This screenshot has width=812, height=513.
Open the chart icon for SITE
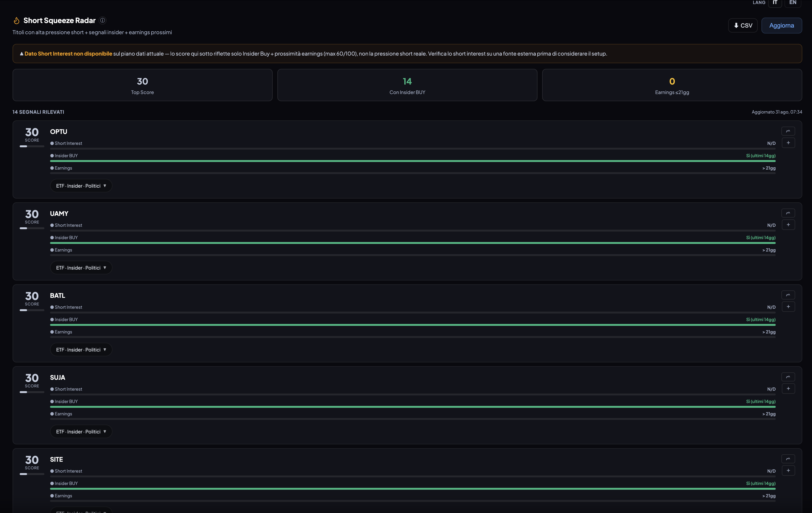(x=788, y=459)
